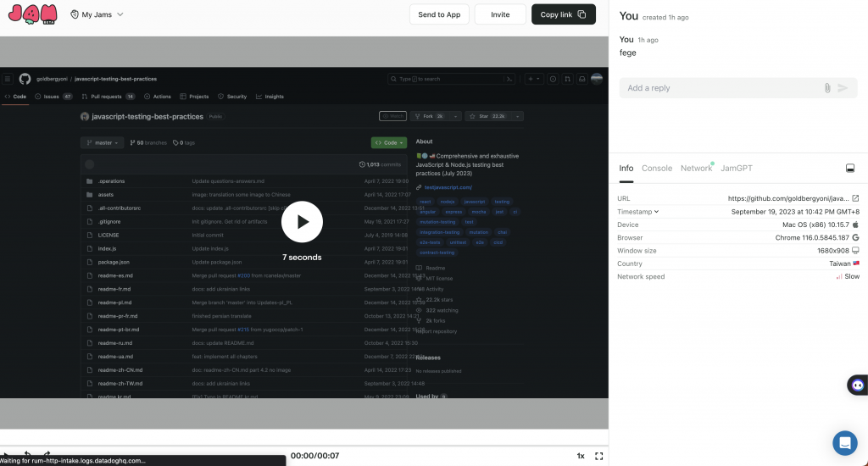The height and width of the screenshot is (466, 868).
Task: Copy the Jam link with Copy link
Action: point(564,14)
